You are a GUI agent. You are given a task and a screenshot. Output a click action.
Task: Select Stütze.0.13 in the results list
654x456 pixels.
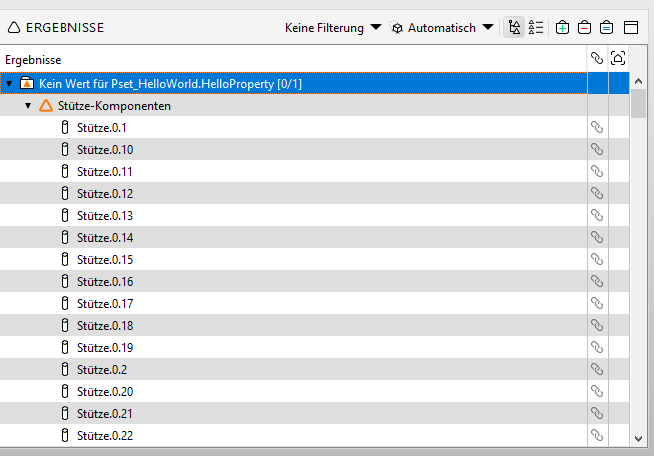pos(314,216)
